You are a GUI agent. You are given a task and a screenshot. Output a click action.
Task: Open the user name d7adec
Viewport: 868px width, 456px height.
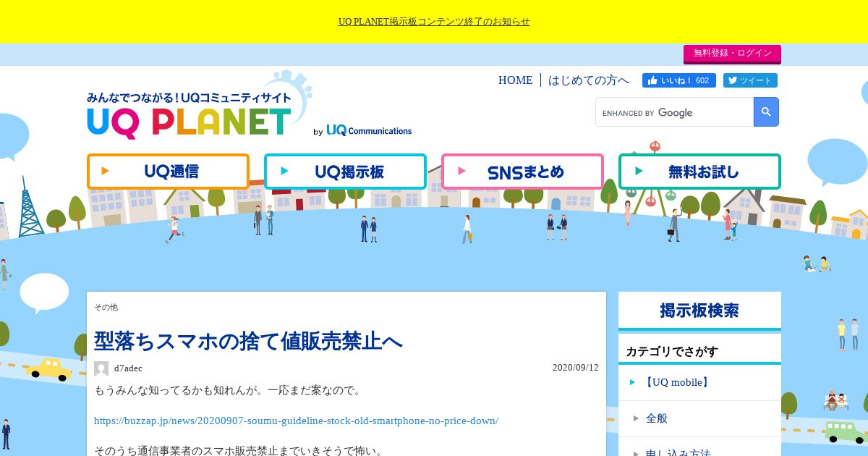[x=128, y=368]
